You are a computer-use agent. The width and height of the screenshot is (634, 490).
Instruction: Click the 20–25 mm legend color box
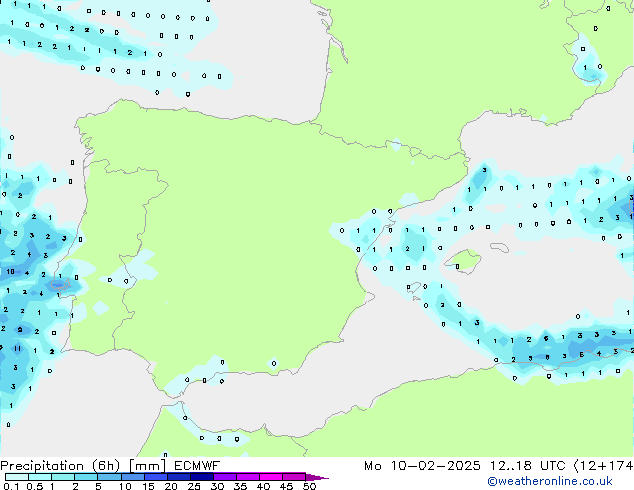click(x=179, y=477)
